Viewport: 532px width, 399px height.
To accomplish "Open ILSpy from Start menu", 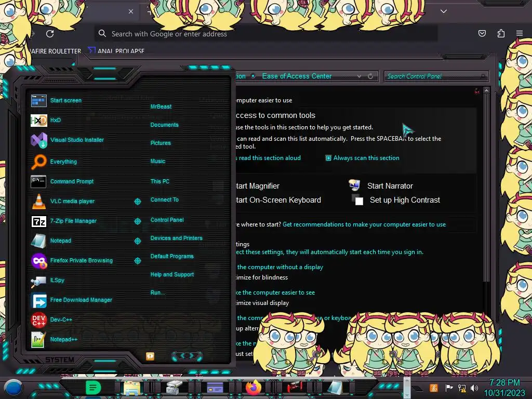I will pos(47,280).
